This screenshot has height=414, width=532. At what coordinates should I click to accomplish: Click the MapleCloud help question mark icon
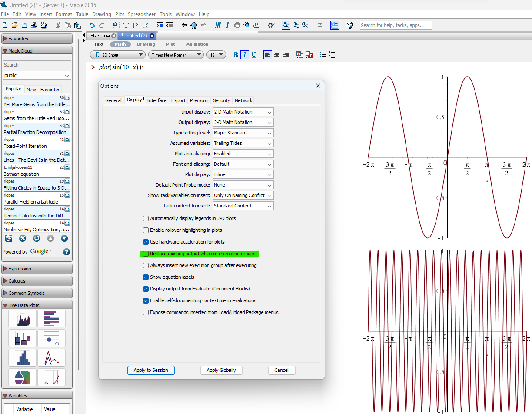(x=66, y=252)
